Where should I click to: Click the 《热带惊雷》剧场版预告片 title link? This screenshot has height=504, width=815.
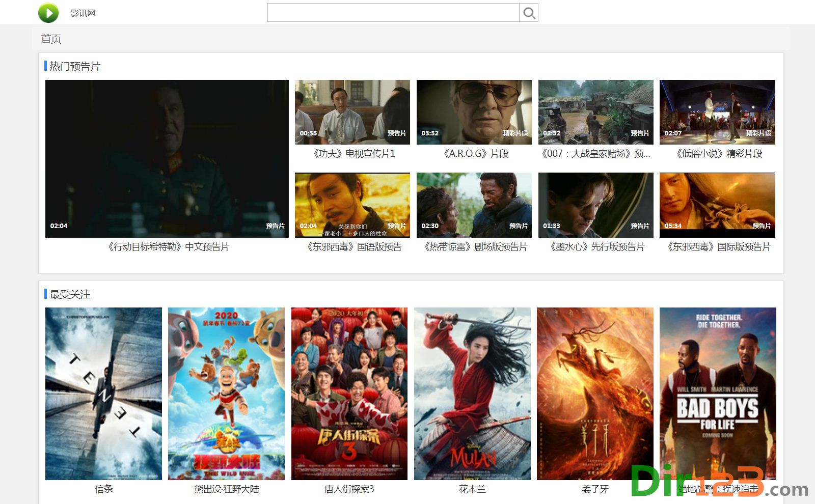coord(475,247)
